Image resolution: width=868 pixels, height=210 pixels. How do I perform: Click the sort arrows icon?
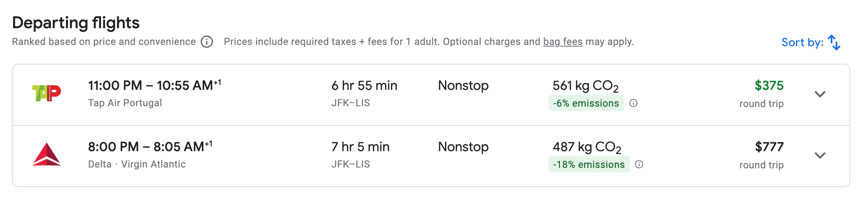834,42
